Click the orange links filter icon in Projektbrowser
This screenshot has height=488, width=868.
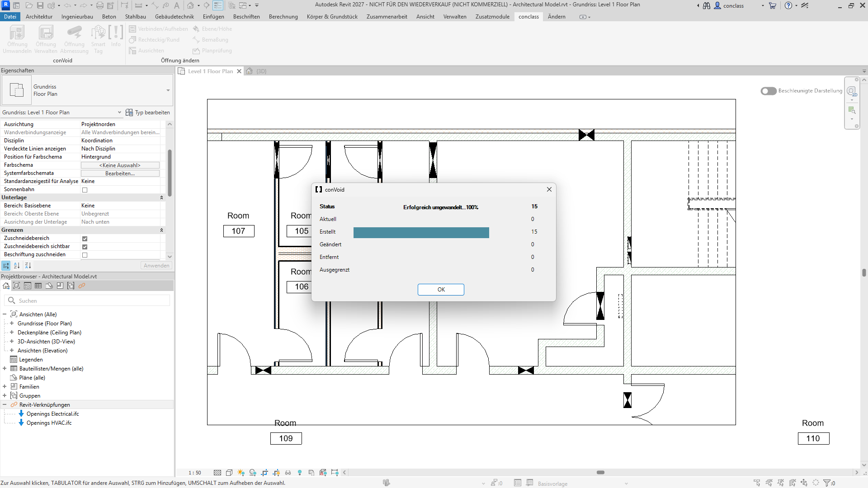(82, 286)
